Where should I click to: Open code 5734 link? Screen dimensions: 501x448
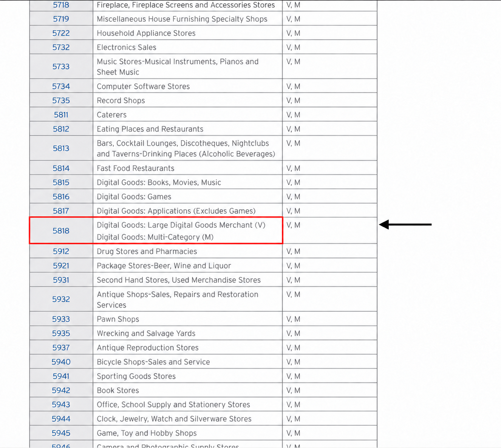(61, 87)
